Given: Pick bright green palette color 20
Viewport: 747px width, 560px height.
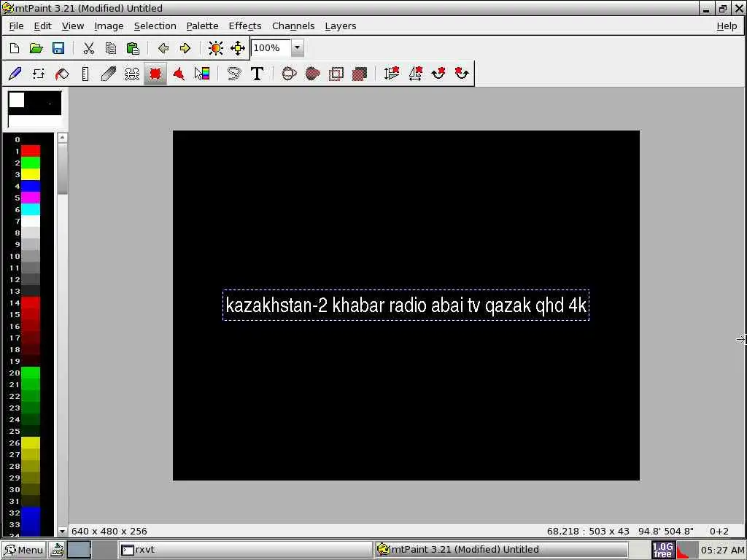Looking at the screenshot, I should (31, 373).
